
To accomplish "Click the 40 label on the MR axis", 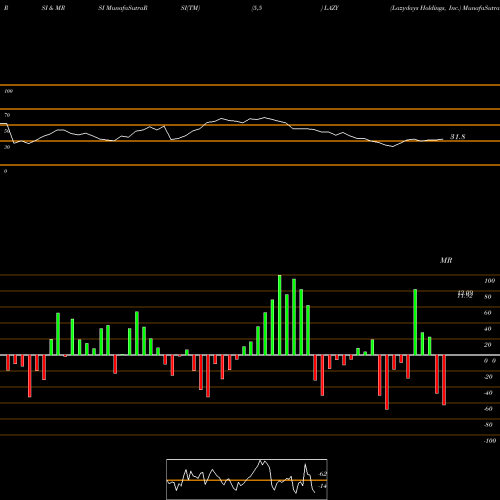I will pyautogui.click(x=488, y=329).
